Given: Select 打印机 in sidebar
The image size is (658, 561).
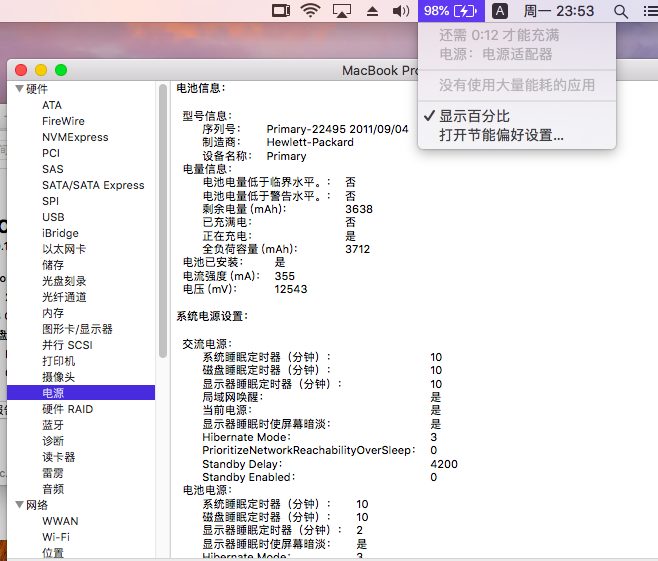Looking at the screenshot, I should coord(58,360).
